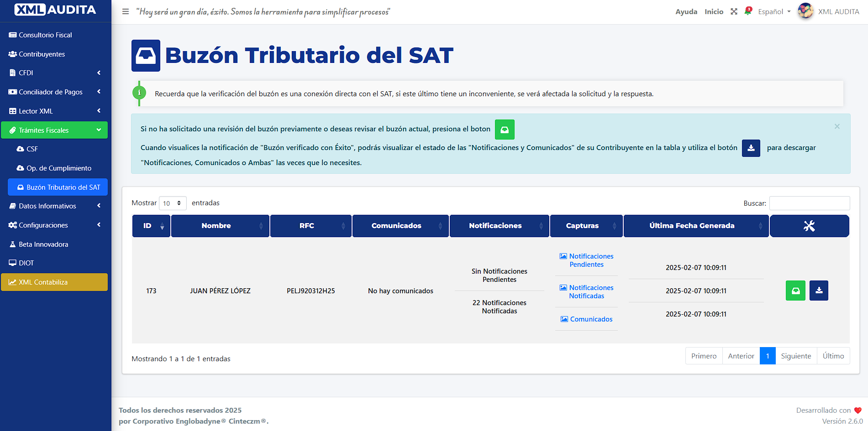Image resolution: width=868 pixels, height=431 pixels.
Task: Go to Siguiente page
Action: [796, 356]
